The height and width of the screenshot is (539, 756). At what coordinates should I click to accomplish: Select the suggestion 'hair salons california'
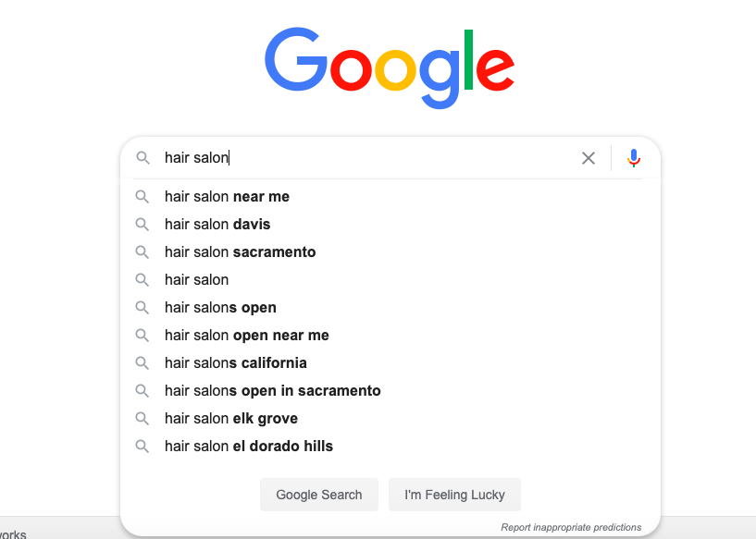pyautogui.click(x=235, y=362)
